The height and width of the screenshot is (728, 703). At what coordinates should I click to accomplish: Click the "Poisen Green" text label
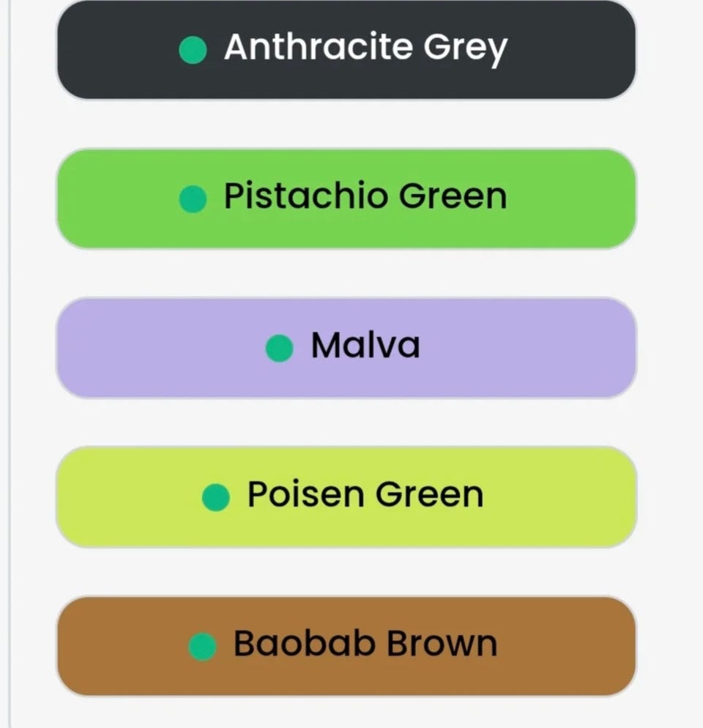point(365,495)
